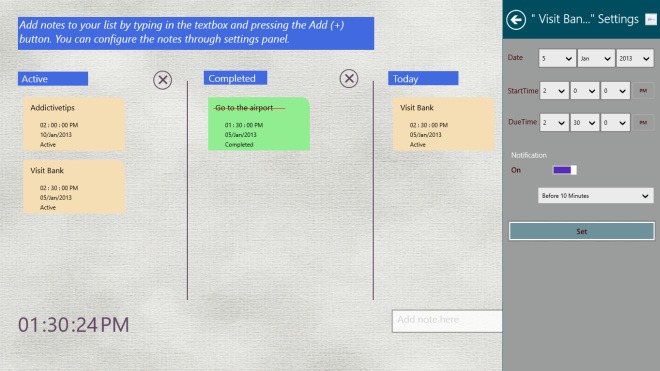
Task: Select the Active list header
Action: [x=53, y=79]
